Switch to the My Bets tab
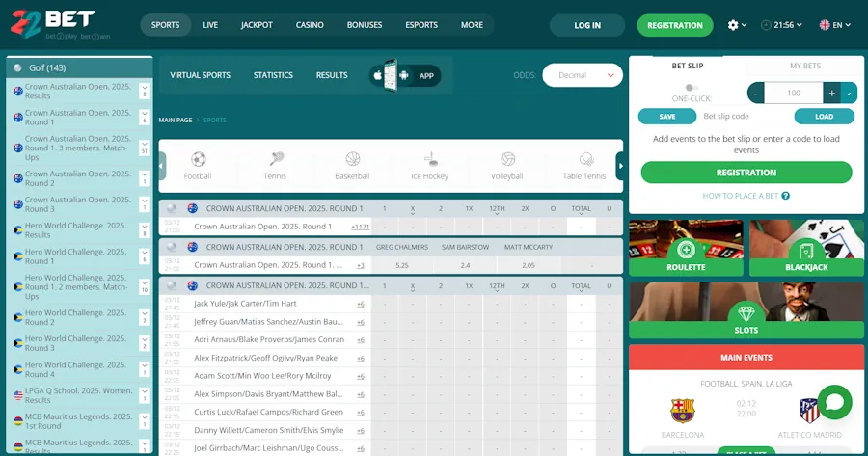 coord(805,66)
